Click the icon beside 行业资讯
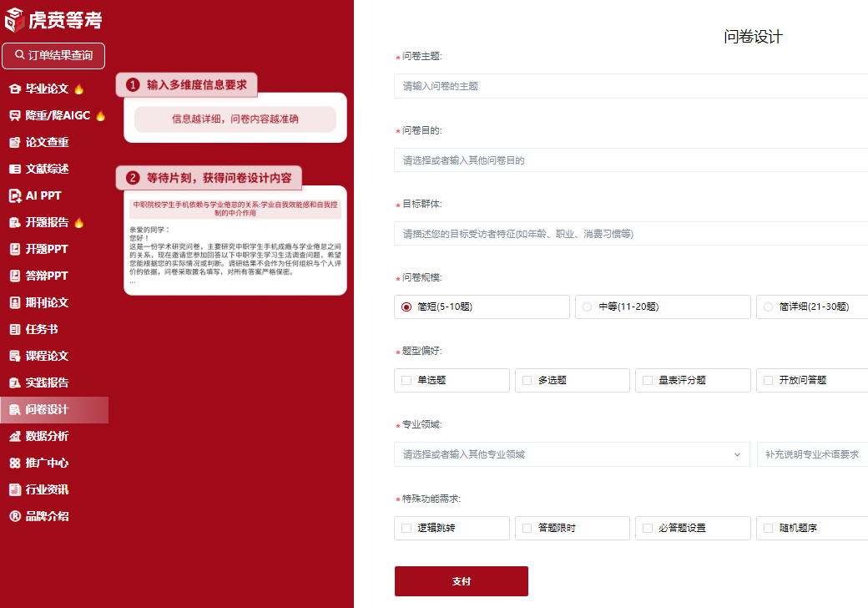 15,489
